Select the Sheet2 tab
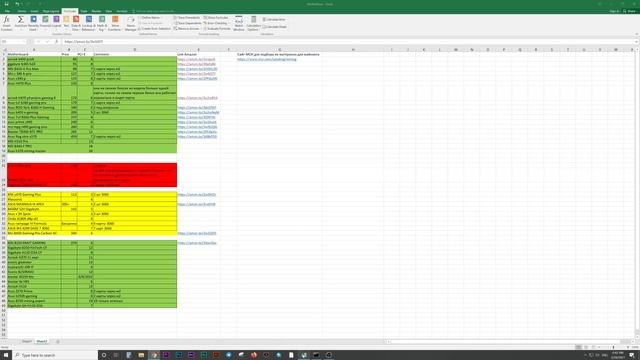Viewport: 640px width, 360px height. coord(42,341)
